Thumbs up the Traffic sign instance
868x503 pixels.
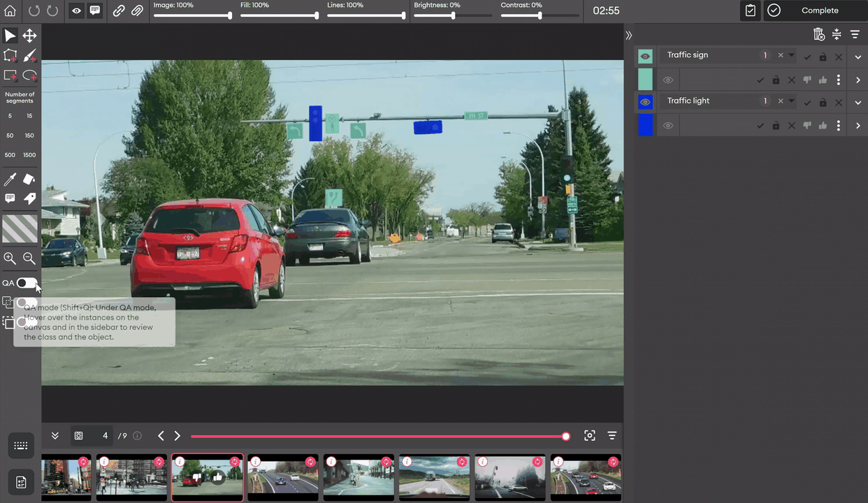pyautogui.click(x=823, y=80)
